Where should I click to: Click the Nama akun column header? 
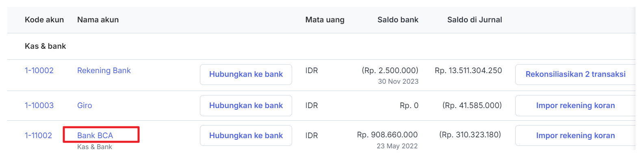coord(98,20)
